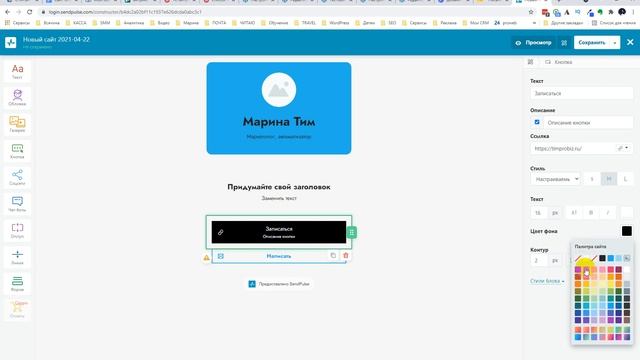640x360 pixels.
Task: Expand Стили блока block styles
Action: tap(547, 281)
